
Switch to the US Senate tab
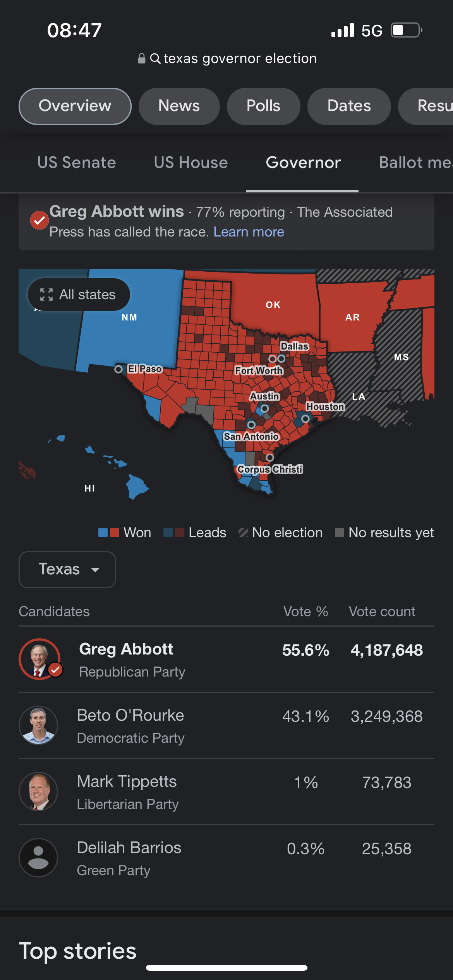(x=77, y=163)
